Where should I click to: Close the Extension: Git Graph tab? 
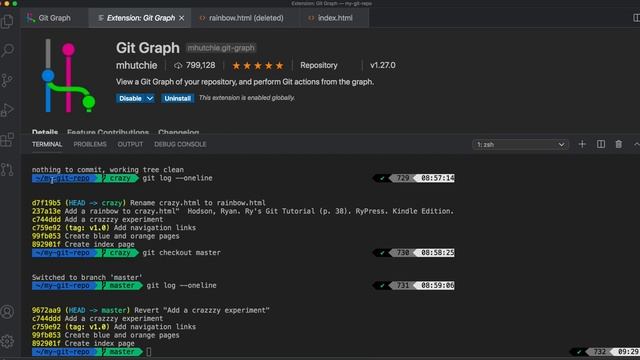(x=182, y=18)
